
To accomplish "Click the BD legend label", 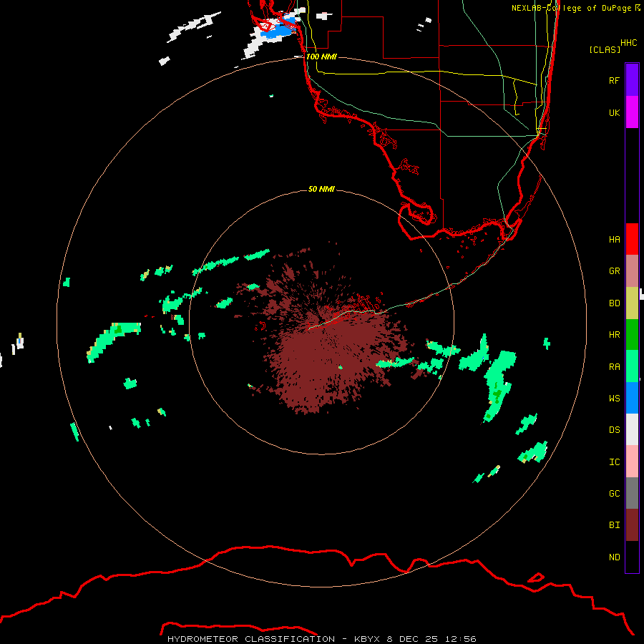I will 614,303.
